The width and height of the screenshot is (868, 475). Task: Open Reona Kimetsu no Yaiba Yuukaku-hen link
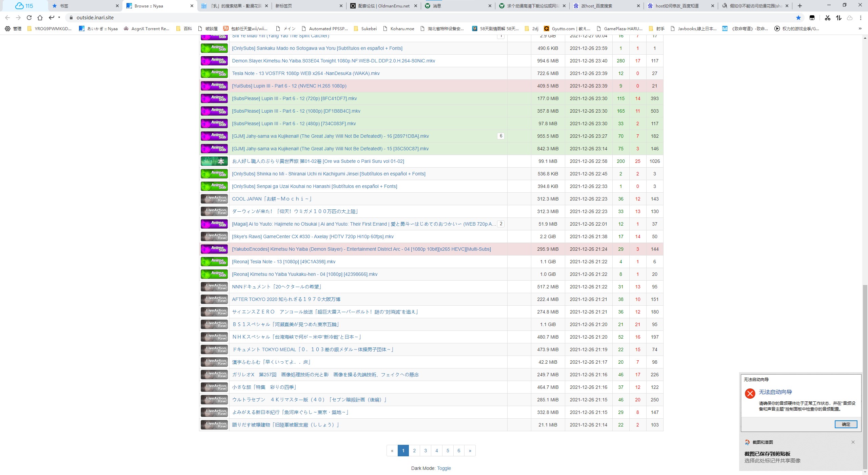pyautogui.click(x=304, y=274)
